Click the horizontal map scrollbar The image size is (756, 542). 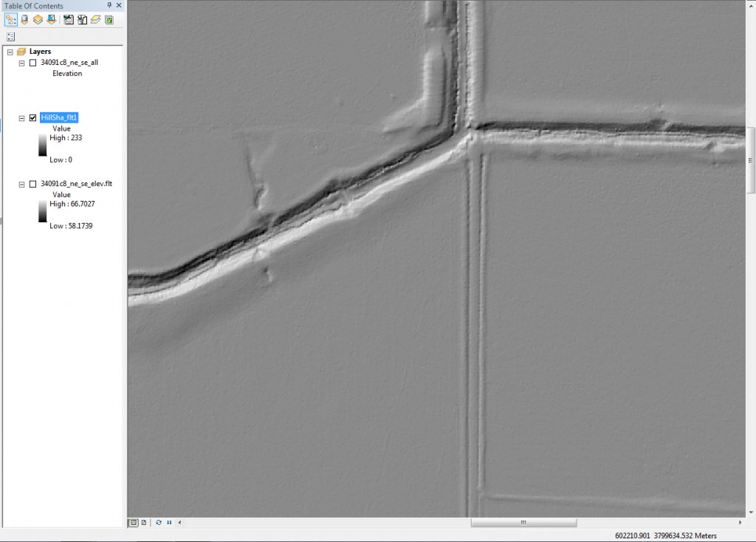pos(524,522)
